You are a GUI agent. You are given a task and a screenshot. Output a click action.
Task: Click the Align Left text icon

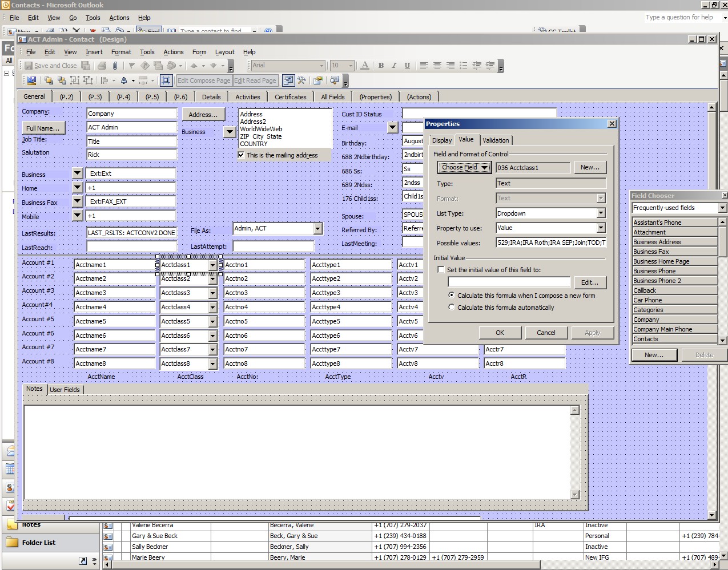click(x=424, y=66)
